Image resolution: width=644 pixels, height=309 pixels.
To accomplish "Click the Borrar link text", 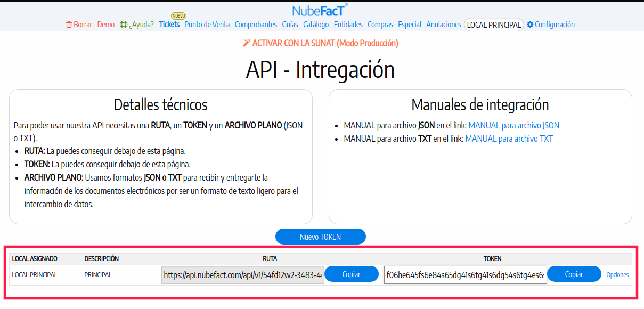I will tap(83, 25).
